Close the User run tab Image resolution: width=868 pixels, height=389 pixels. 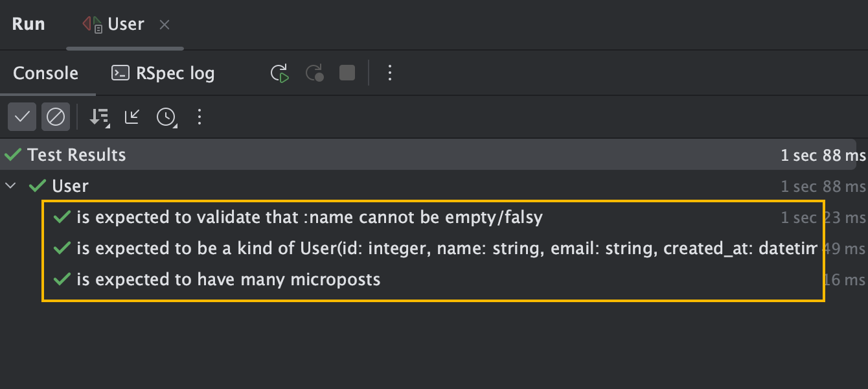pos(165,25)
